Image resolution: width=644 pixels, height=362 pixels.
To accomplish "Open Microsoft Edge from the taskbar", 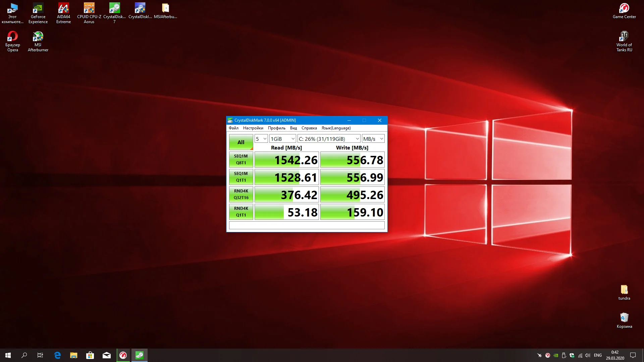I will [57, 355].
